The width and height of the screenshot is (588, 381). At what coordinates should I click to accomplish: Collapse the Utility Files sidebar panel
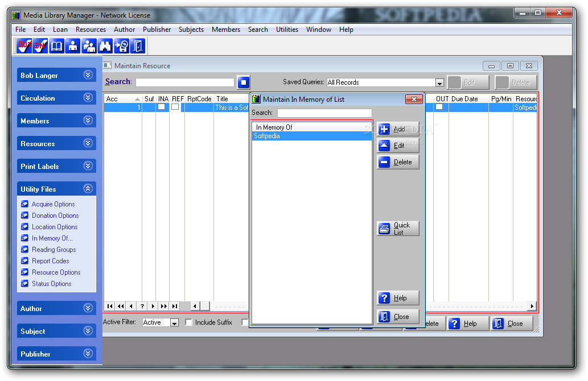(x=88, y=188)
